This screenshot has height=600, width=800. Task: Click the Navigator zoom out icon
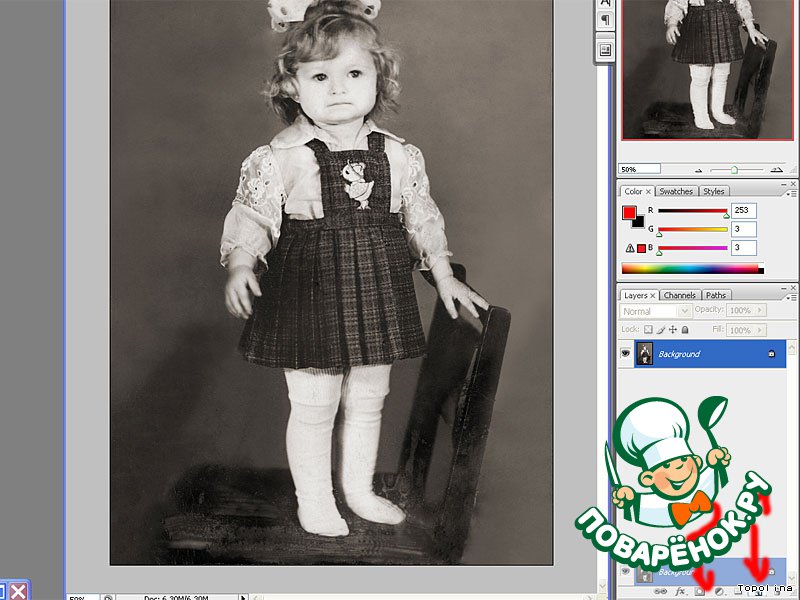click(699, 170)
